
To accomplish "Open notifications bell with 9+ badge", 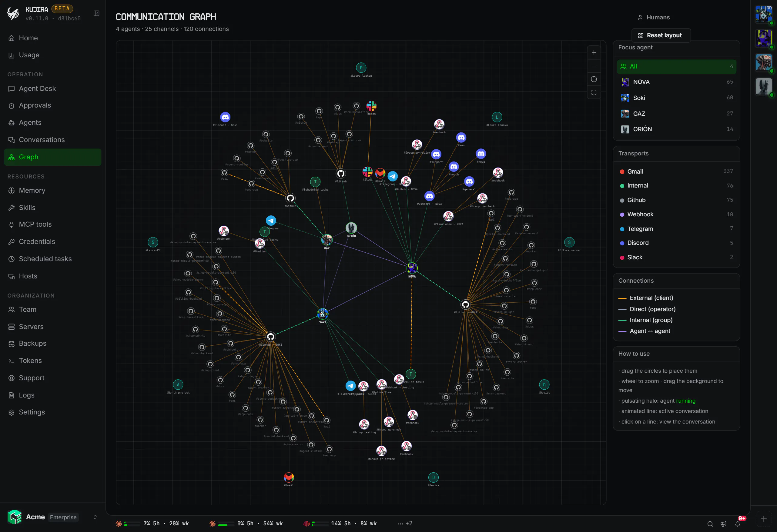I will point(738,523).
